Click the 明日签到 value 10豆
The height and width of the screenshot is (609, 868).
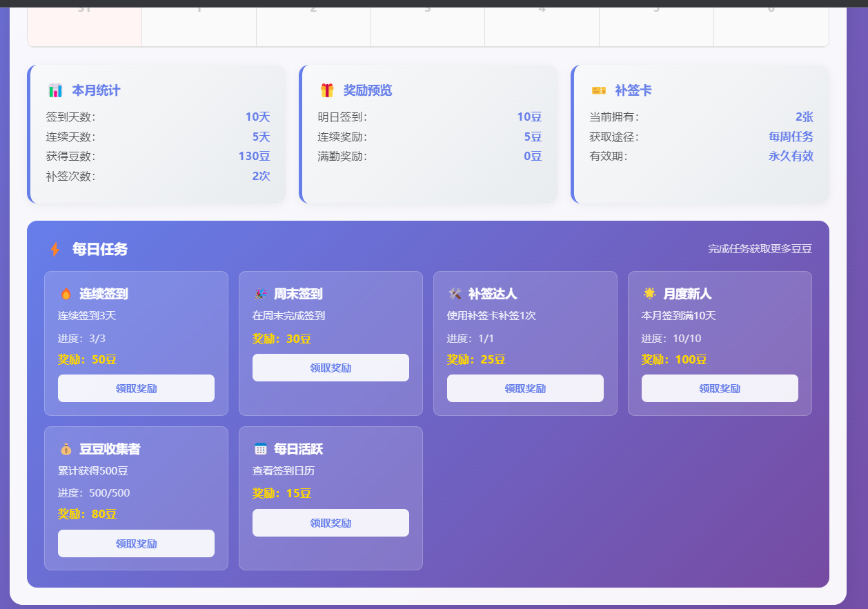[529, 117]
